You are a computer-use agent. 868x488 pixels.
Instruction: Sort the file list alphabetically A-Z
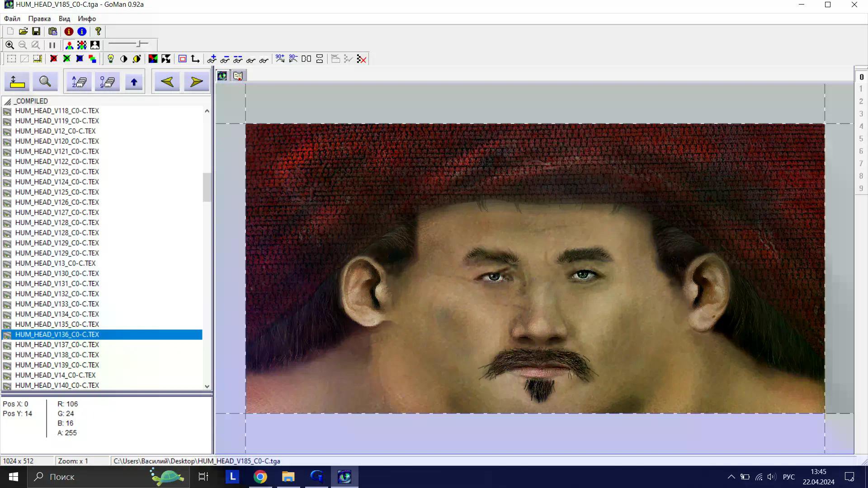click(79, 82)
